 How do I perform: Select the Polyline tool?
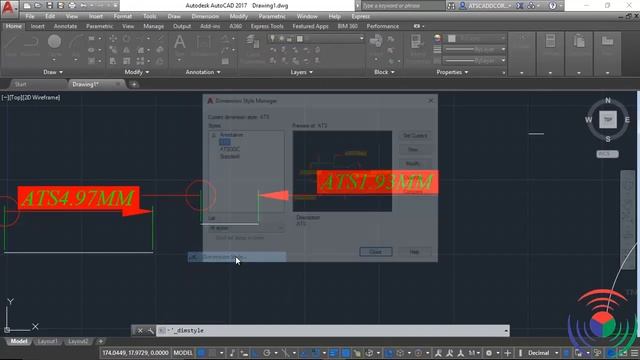[x=31, y=44]
